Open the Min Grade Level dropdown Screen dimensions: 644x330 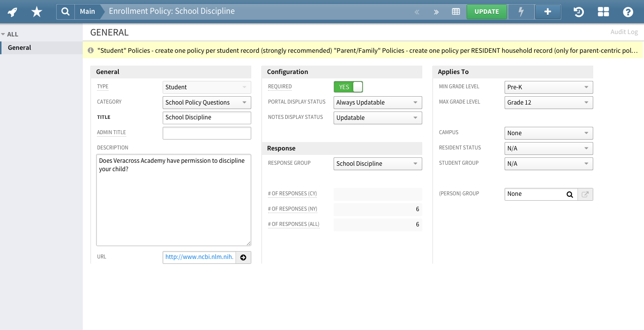(548, 87)
